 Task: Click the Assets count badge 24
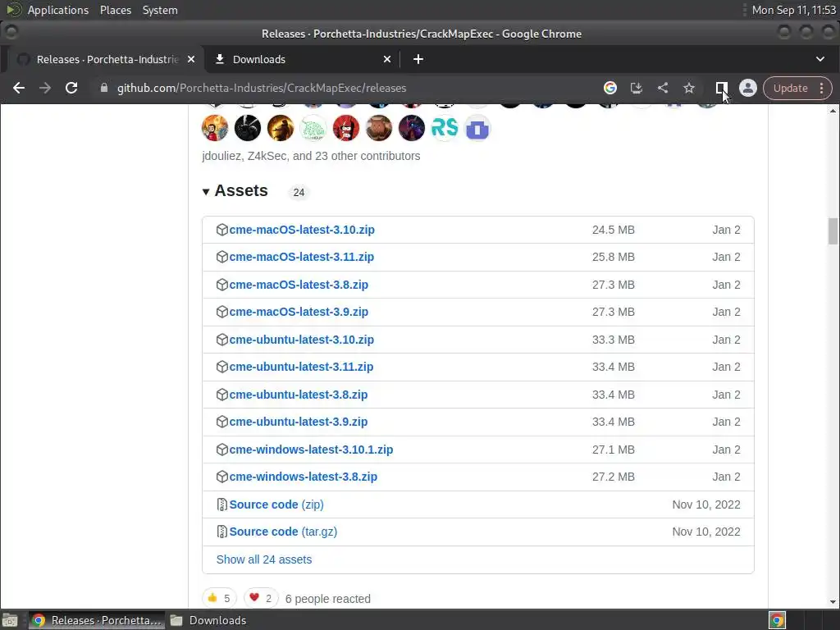point(299,192)
